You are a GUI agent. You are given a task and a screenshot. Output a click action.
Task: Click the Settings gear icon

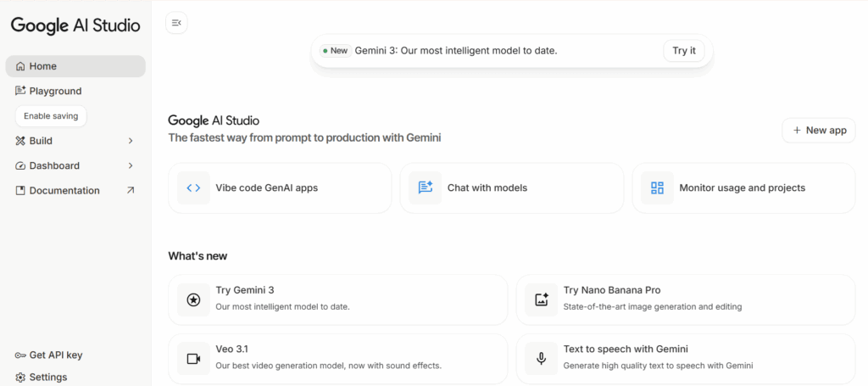coord(20,378)
